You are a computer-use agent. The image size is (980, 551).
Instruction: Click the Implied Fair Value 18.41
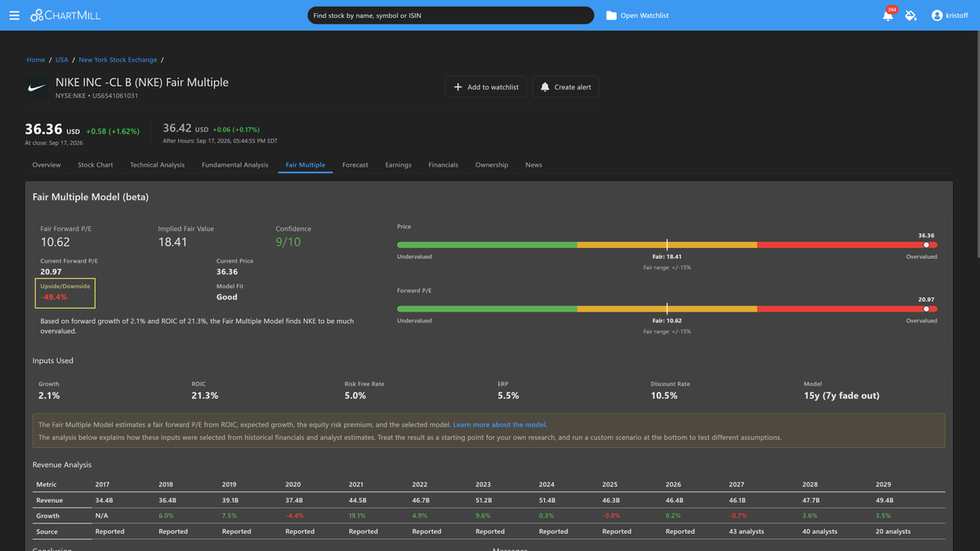coord(173,242)
